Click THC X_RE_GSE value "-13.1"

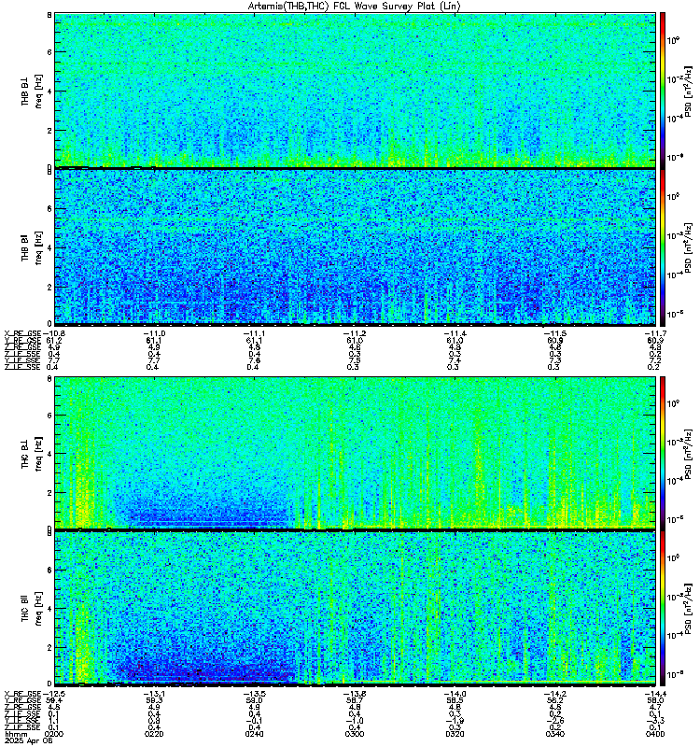pyautogui.click(x=154, y=694)
